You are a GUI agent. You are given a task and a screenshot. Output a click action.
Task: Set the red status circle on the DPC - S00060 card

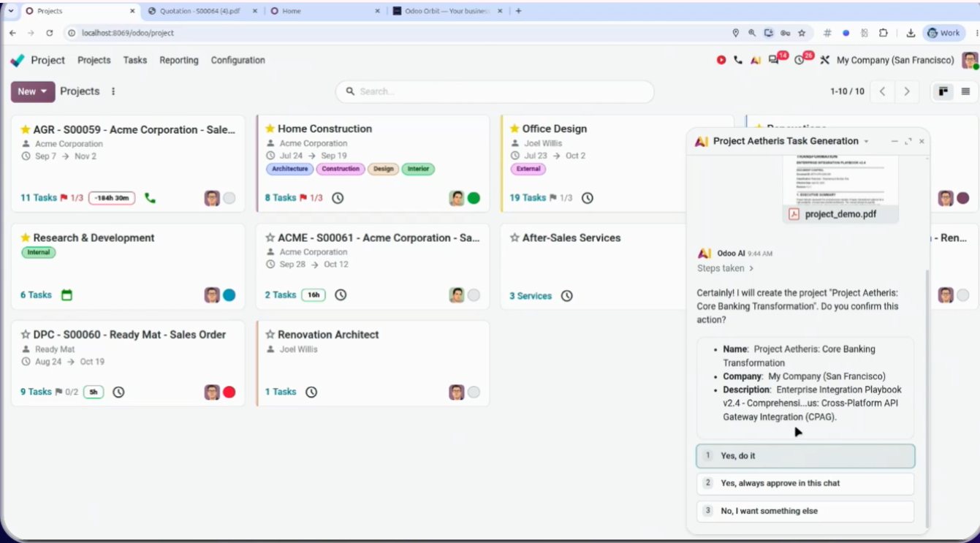229,392
